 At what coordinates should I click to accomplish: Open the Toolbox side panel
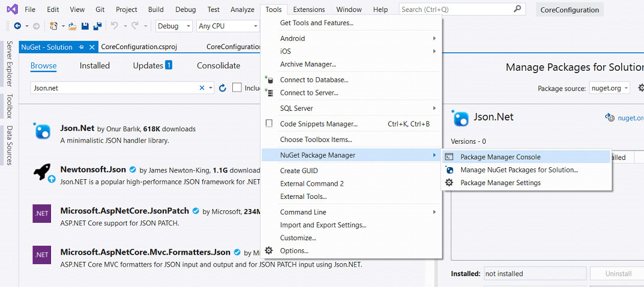10,106
